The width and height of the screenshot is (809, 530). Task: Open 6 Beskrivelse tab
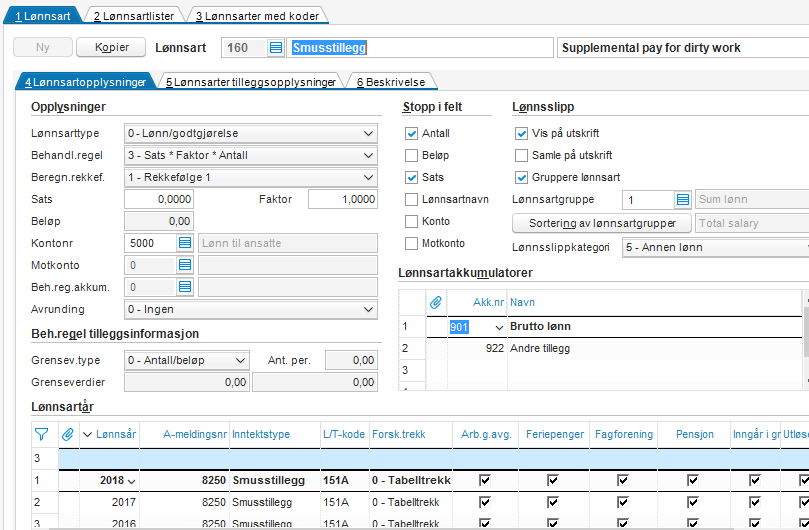point(391,82)
